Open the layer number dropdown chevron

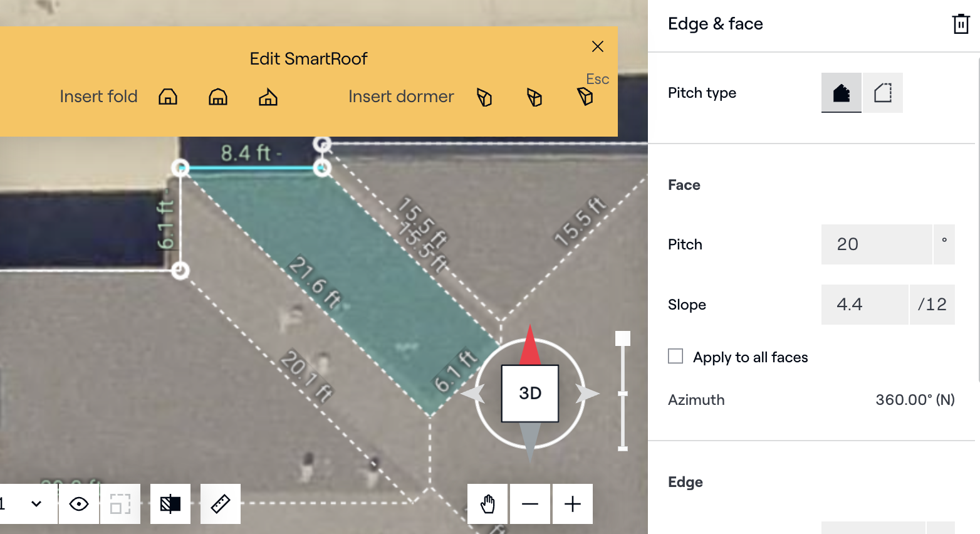point(36,504)
